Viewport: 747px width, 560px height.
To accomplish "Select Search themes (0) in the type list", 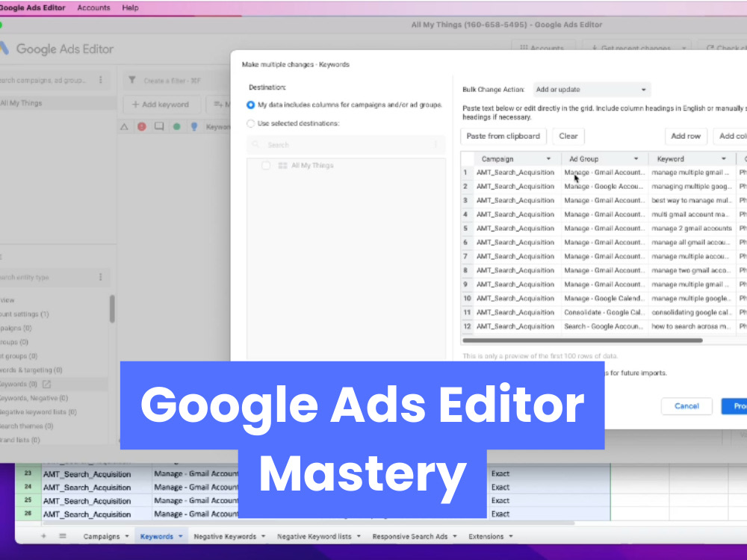I will click(x=27, y=426).
